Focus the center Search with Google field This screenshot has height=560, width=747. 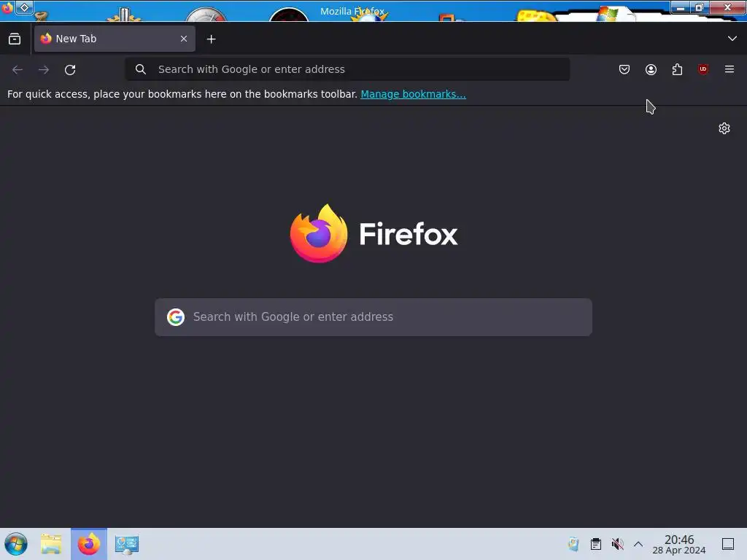[x=373, y=317]
